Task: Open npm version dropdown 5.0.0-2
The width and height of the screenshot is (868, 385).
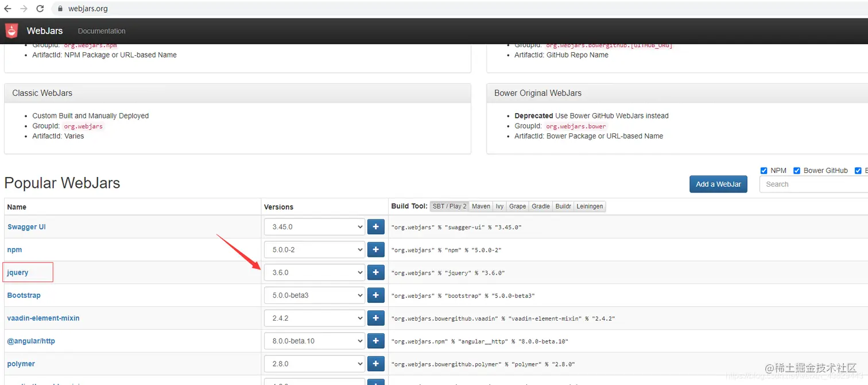Action: (x=315, y=250)
